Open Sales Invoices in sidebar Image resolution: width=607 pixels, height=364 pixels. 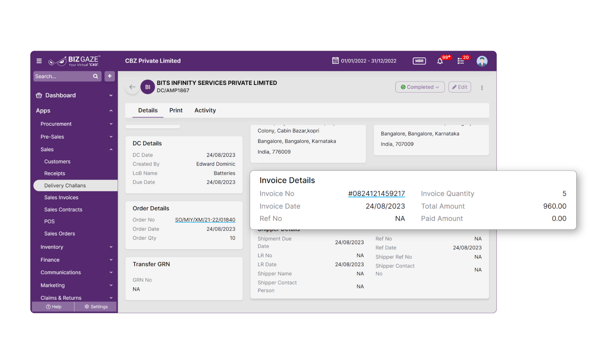pyautogui.click(x=62, y=198)
